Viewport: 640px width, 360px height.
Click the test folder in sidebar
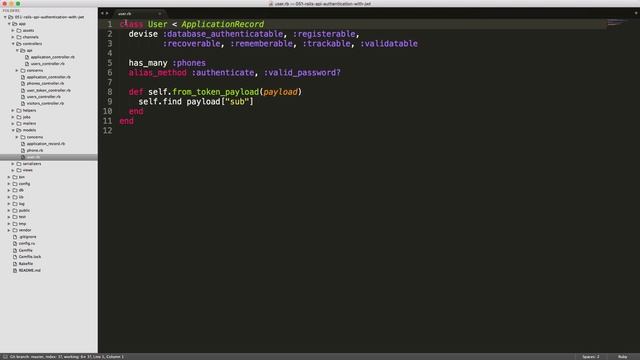(22, 217)
